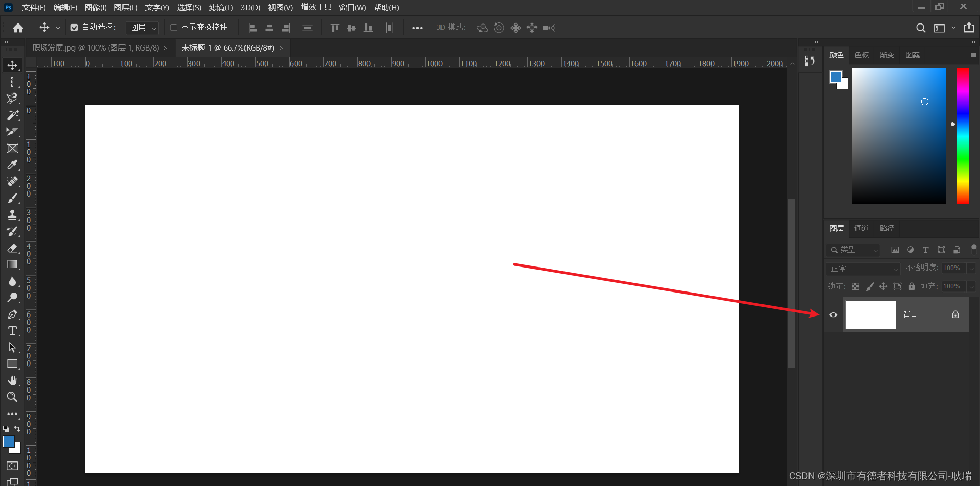Select the Frame tool

tap(12, 148)
